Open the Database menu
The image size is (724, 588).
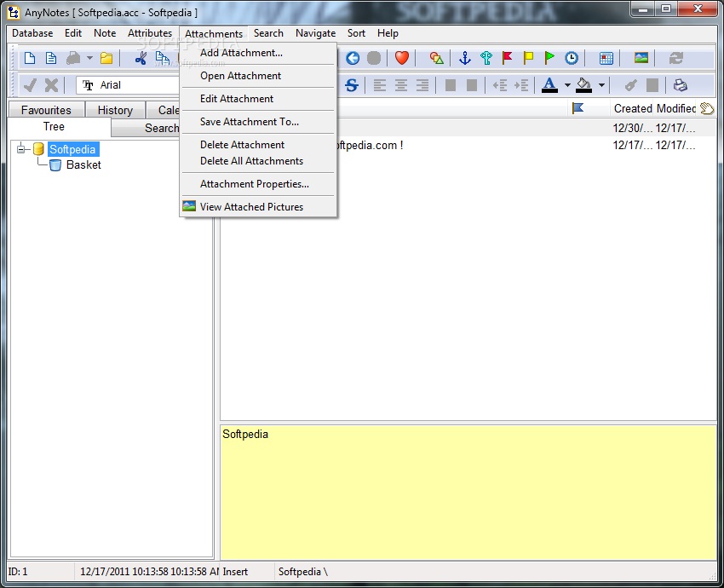pos(32,33)
